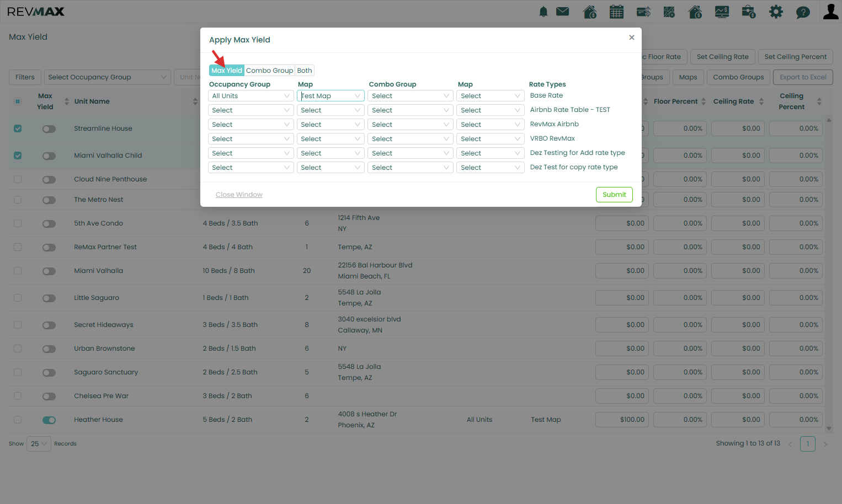Click page 1 pagination button
842x504 pixels.
click(808, 444)
